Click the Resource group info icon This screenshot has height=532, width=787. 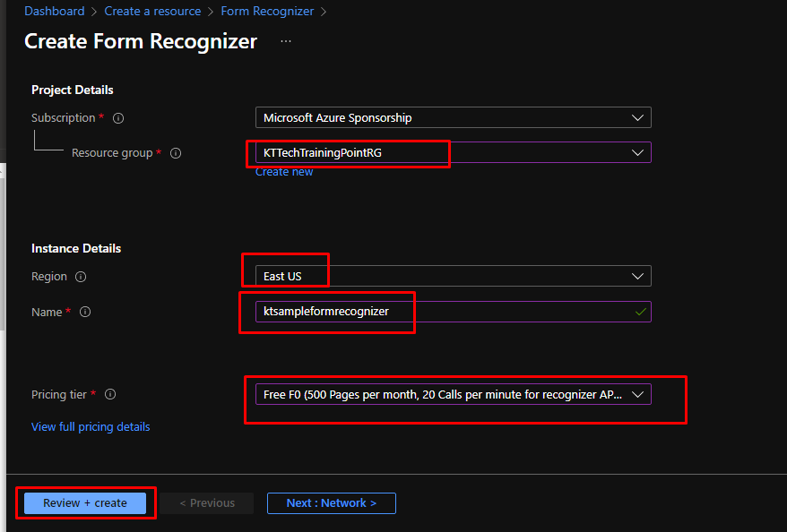176,153
